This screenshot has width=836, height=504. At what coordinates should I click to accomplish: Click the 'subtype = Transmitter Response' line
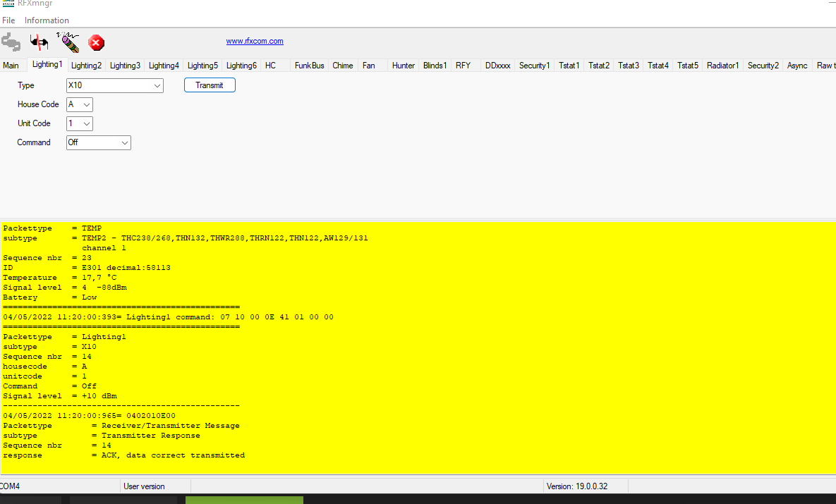click(x=102, y=436)
